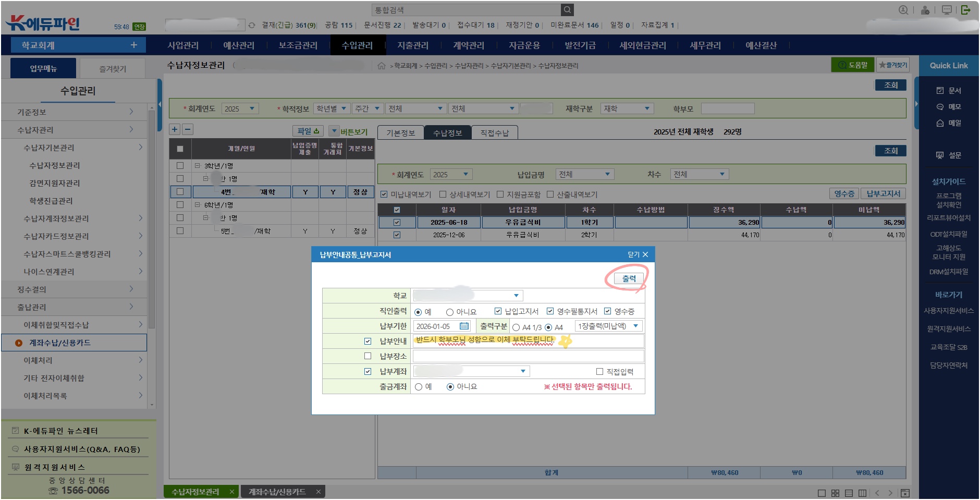Uncheck the 납입고지서 checkbox
This screenshot has height=500, width=980.
[498, 311]
